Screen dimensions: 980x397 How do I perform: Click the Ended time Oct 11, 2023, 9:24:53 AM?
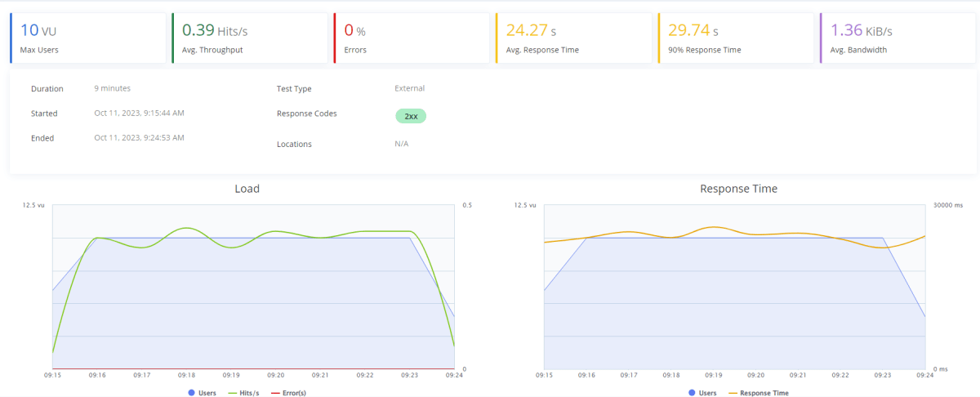140,137
